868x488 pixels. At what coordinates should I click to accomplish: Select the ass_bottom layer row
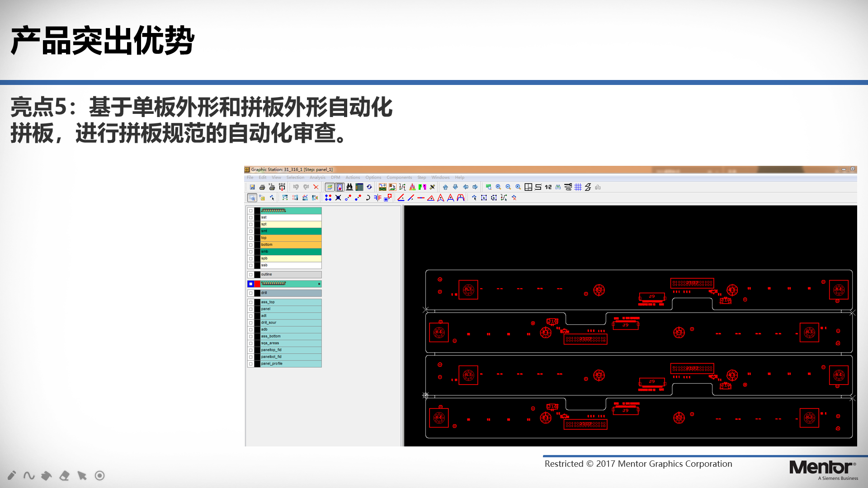[x=291, y=336]
